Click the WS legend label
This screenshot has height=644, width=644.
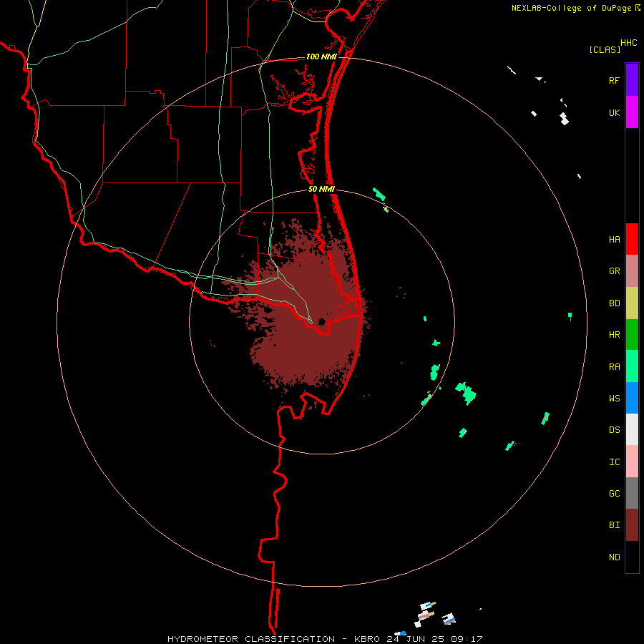(x=615, y=399)
